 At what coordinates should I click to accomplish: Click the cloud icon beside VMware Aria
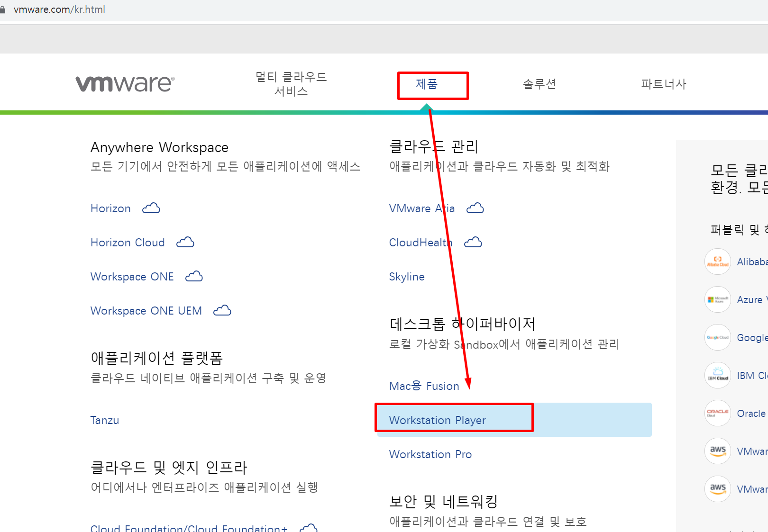475,208
